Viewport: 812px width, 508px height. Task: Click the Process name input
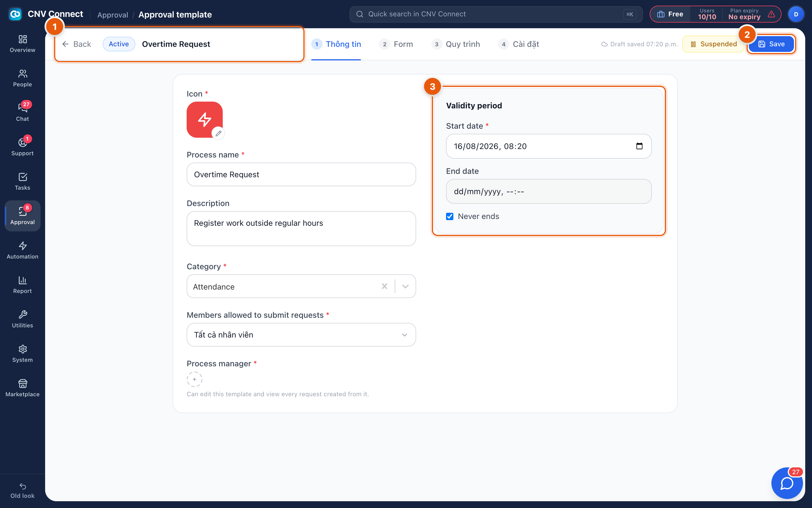(301, 174)
